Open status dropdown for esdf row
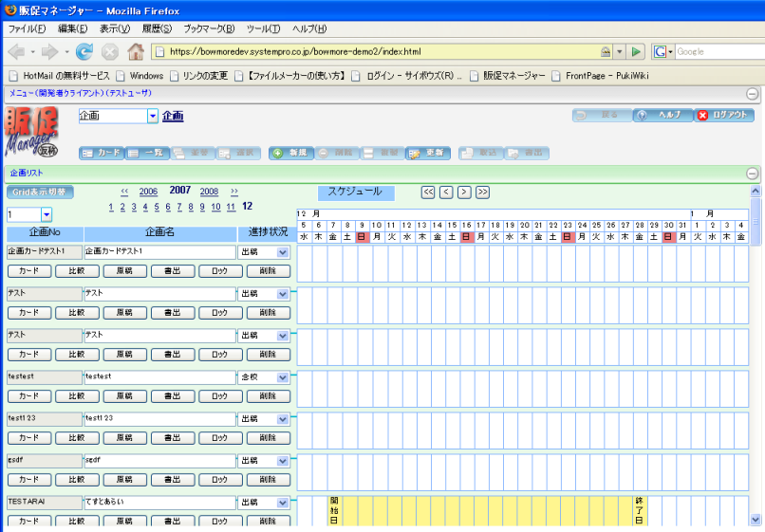The image size is (765, 532). click(x=283, y=461)
